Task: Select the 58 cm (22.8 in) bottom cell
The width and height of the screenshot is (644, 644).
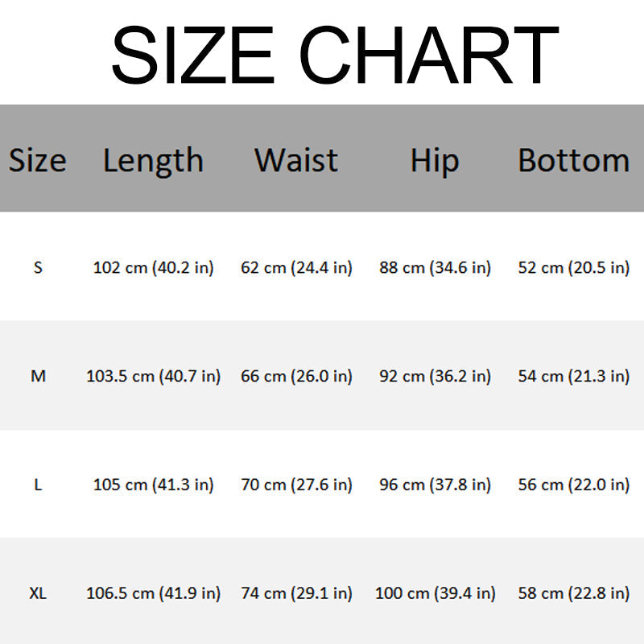Action: coord(573,593)
